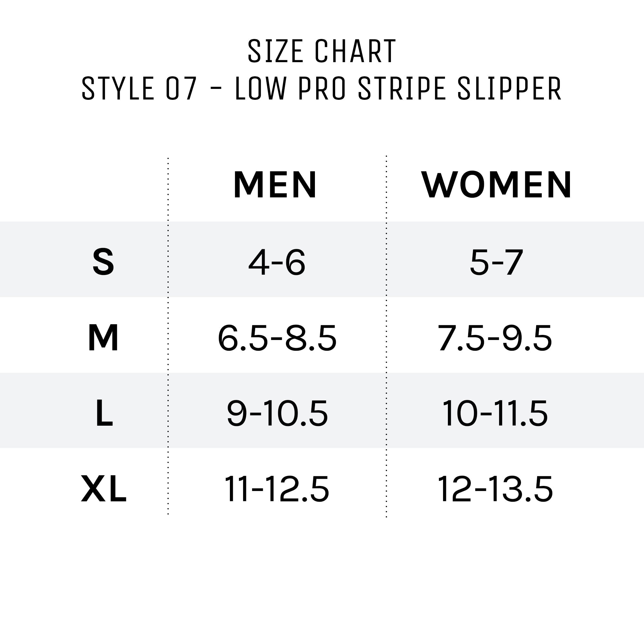Click the L size row label
Viewport: 644px width, 644px height.
(x=104, y=414)
